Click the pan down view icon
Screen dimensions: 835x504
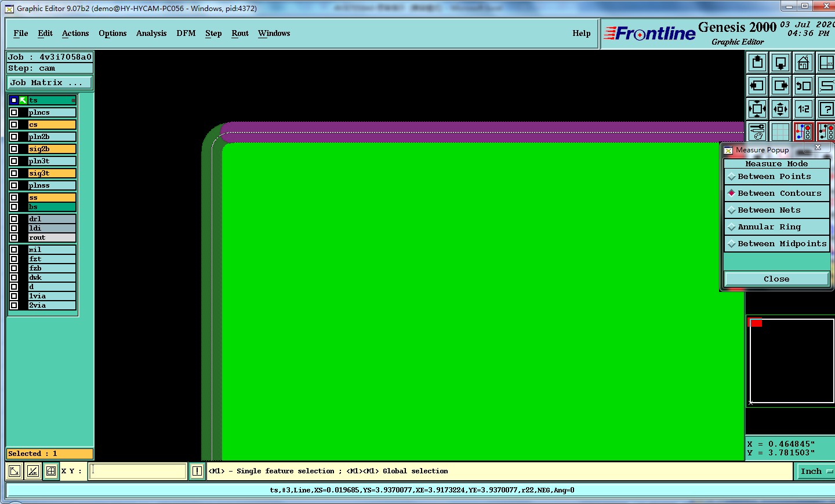click(780, 63)
